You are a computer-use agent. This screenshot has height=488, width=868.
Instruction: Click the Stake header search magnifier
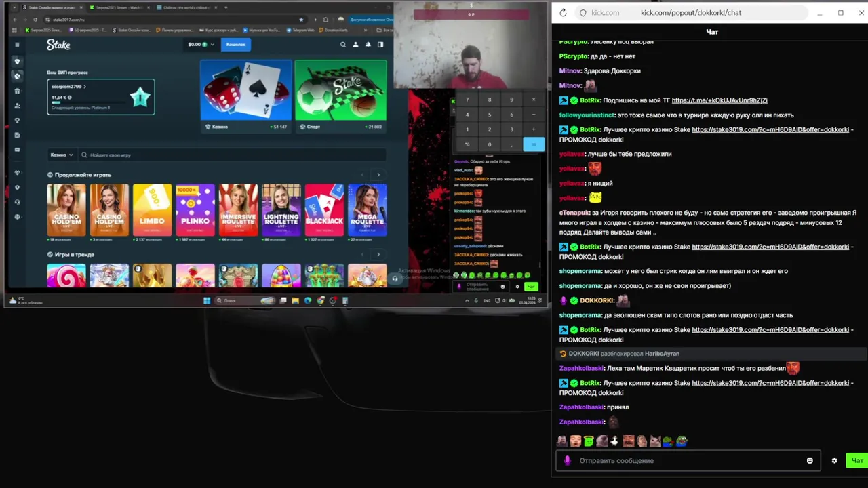(342, 45)
